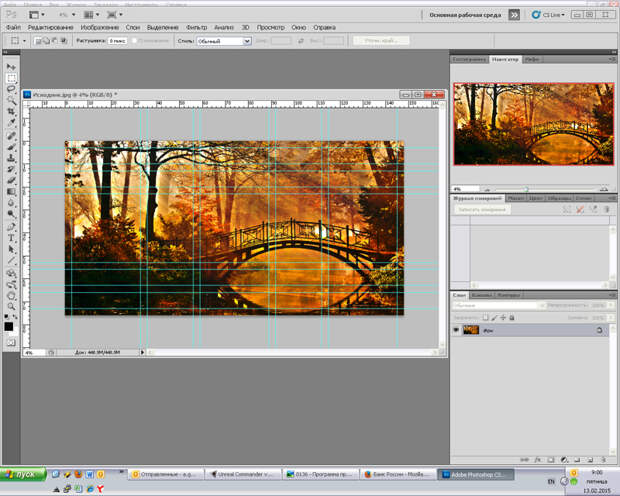Toggle Lock all padlock icon

(x=512, y=317)
